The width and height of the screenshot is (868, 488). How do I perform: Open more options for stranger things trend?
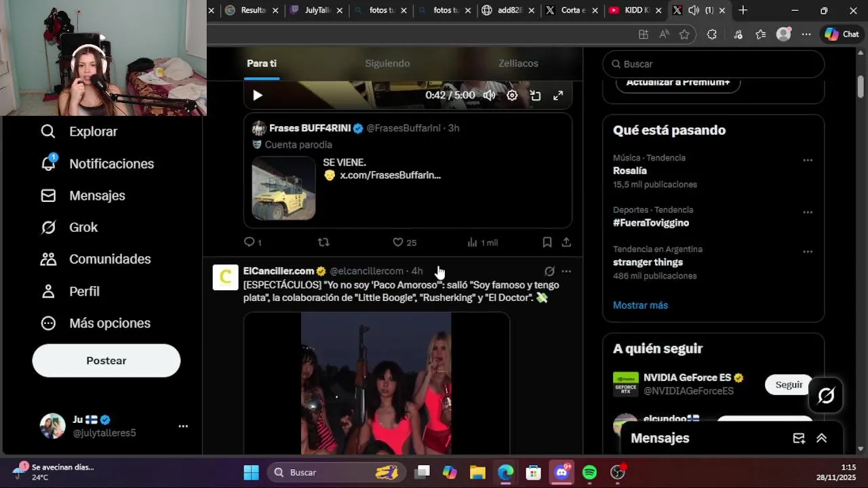click(x=808, y=251)
